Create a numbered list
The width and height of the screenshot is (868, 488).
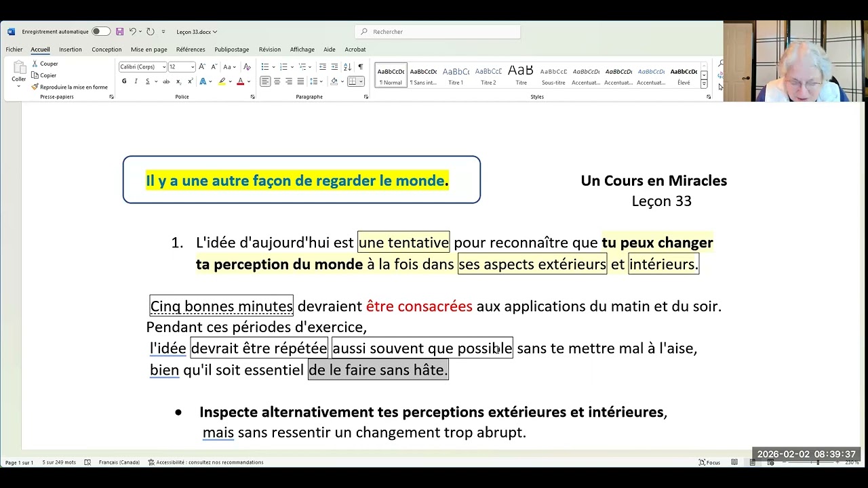point(283,66)
